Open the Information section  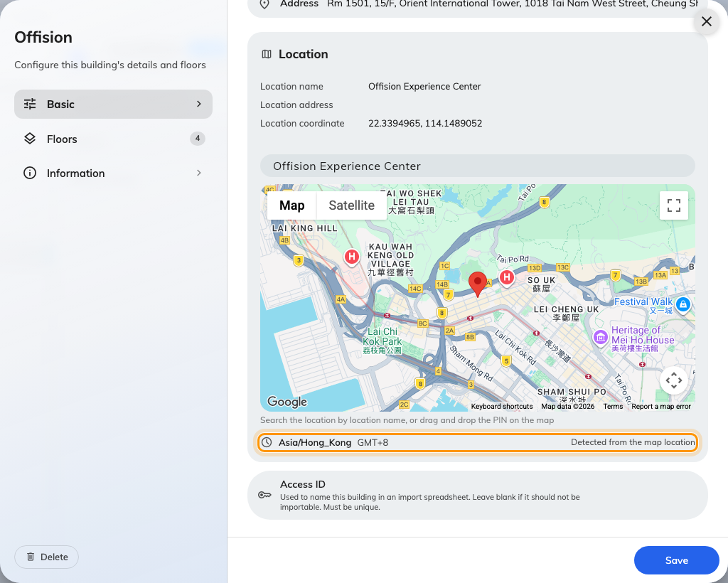click(x=113, y=173)
